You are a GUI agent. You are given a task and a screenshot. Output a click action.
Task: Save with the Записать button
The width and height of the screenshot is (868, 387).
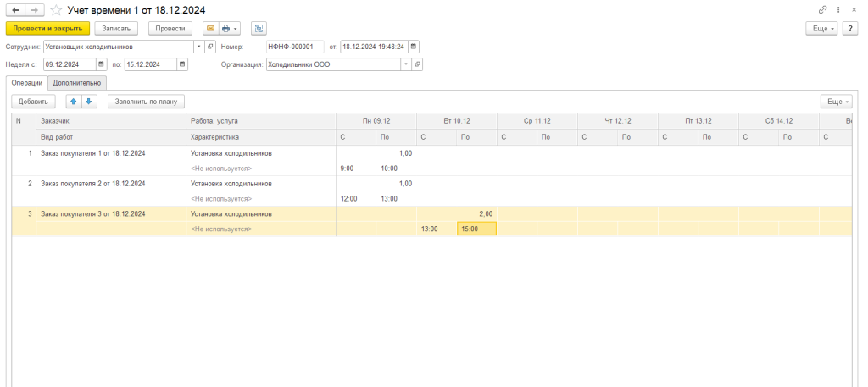point(115,29)
